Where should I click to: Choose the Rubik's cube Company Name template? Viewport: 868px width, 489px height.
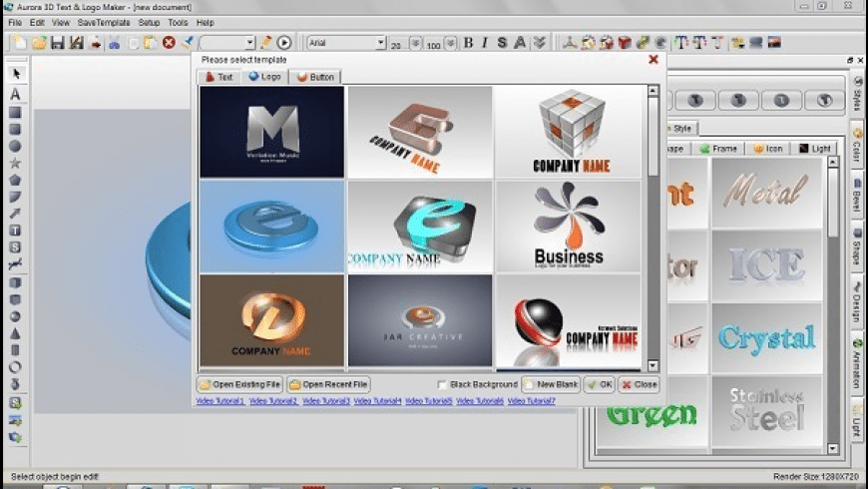point(569,132)
